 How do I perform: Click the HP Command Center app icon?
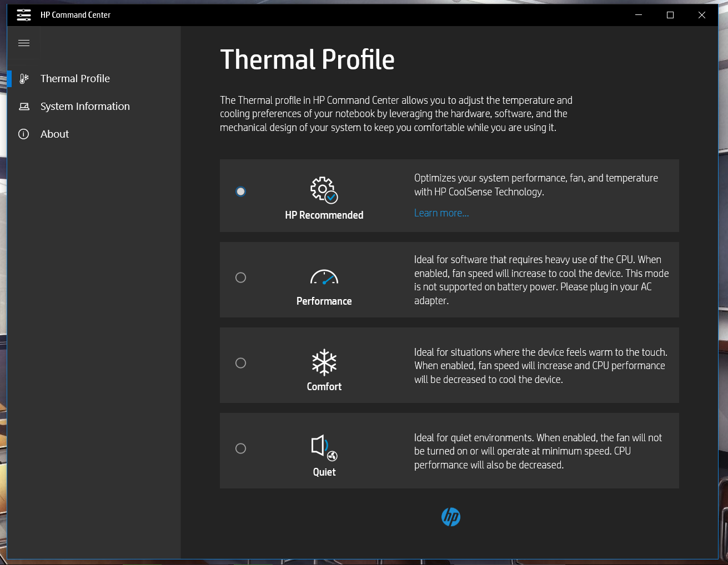[24, 15]
